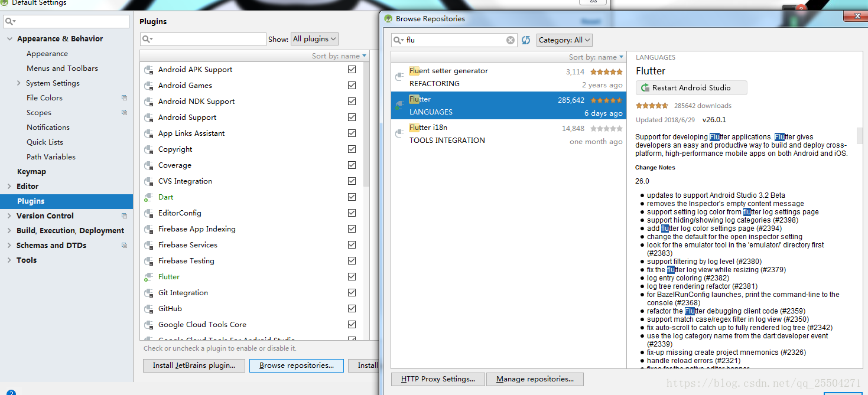This screenshot has height=395, width=868.
Task: Open the Quick Lists settings page
Action: [x=45, y=142]
